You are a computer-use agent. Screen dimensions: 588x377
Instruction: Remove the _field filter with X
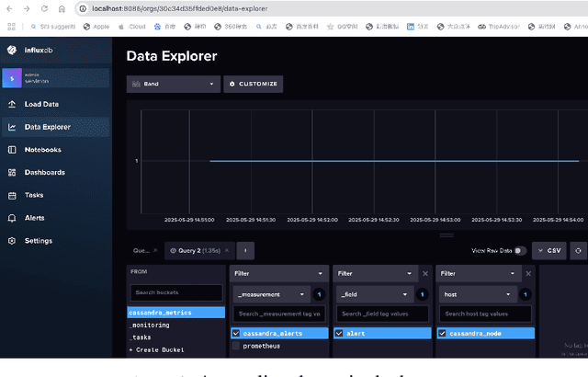coord(424,273)
